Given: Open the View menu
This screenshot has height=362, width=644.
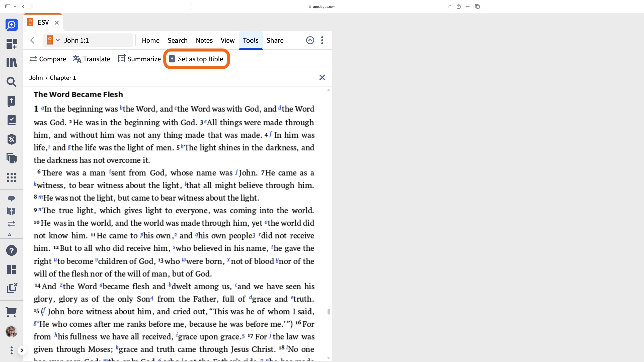Looking at the screenshot, I should (x=228, y=40).
